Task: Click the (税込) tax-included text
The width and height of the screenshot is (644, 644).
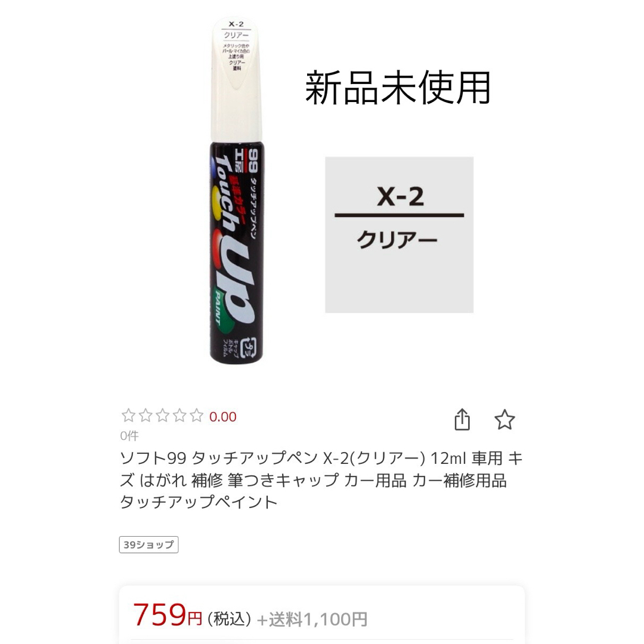Action: pos(229,619)
